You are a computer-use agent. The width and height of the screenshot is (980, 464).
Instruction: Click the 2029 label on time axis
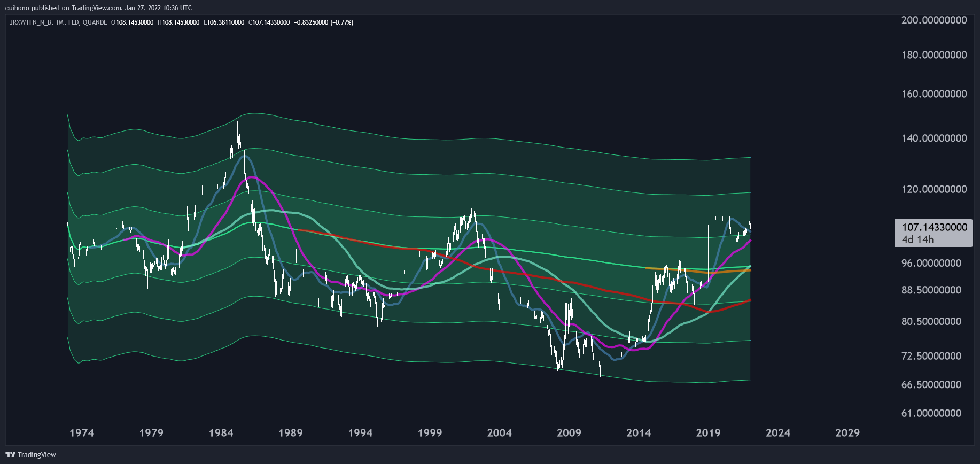(x=847, y=433)
